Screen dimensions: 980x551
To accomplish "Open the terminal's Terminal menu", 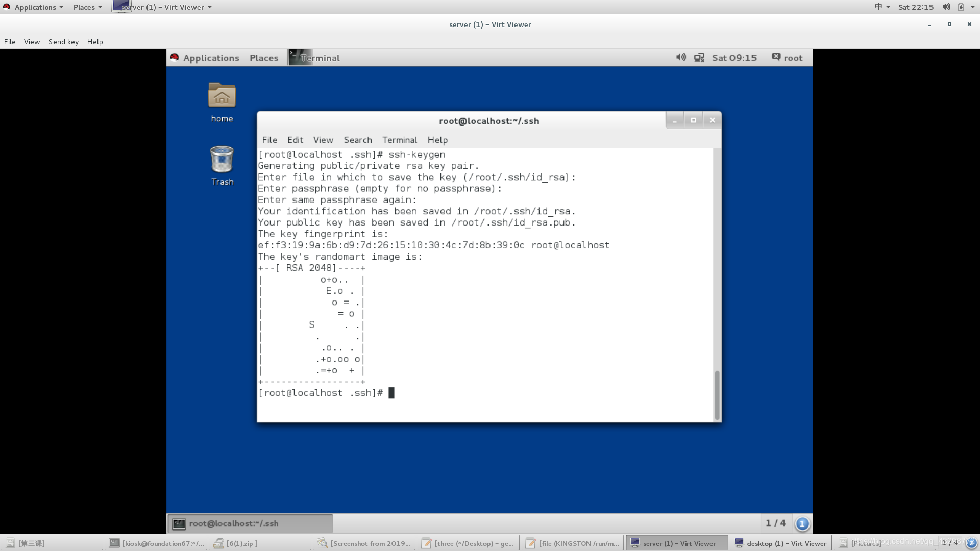I will tap(400, 140).
